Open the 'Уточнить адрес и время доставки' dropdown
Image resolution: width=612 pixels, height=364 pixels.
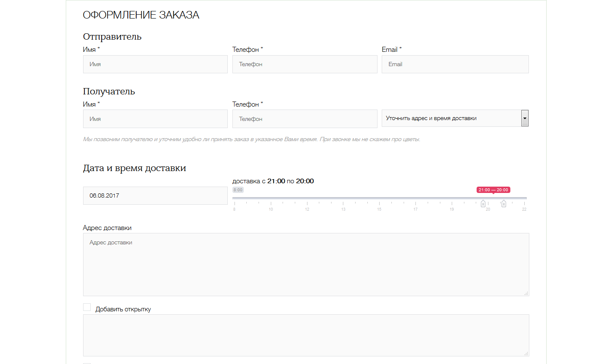[455, 118]
